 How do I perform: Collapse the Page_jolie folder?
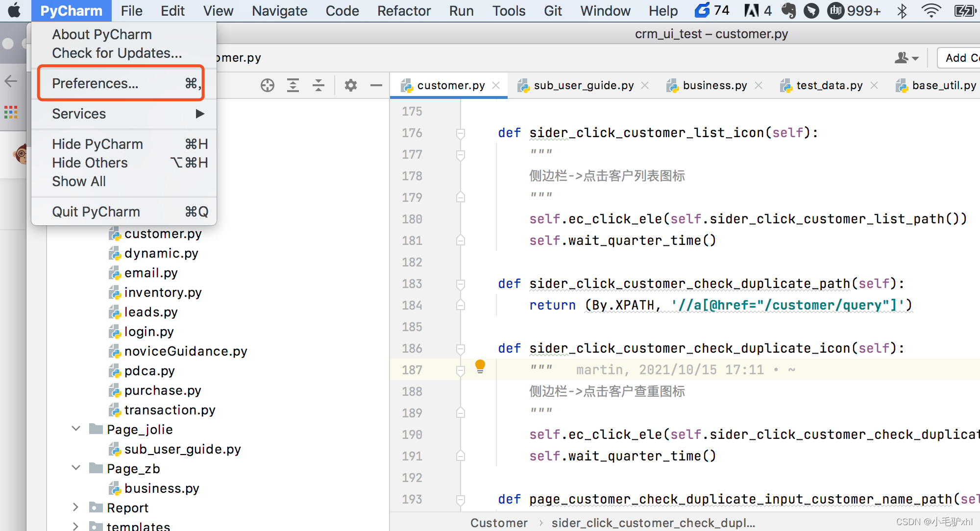point(76,429)
